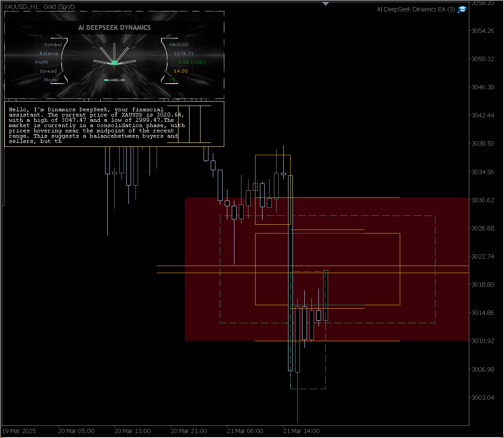The height and width of the screenshot is (438, 504).
Task: Click the latest rightmost candle on chart
Action: (325, 296)
